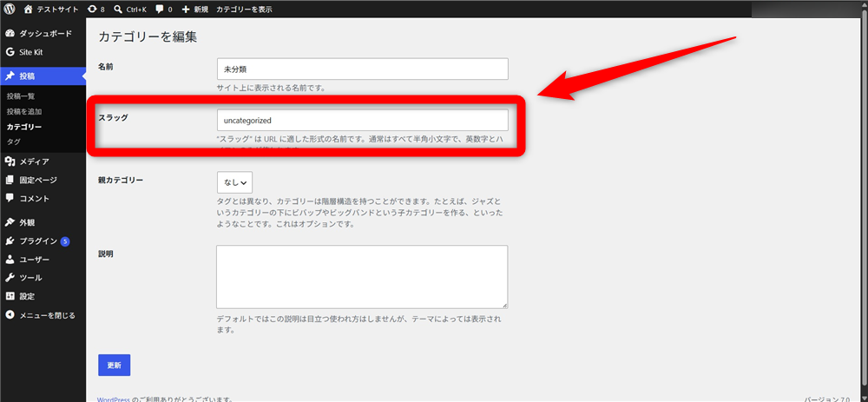The height and width of the screenshot is (402, 868).
Task: Open タグ submenu item
Action: 13,142
